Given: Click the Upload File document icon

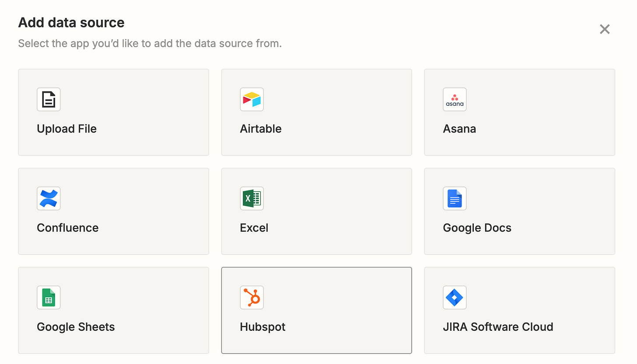Looking at the screenshot, I should click(49, 99).
